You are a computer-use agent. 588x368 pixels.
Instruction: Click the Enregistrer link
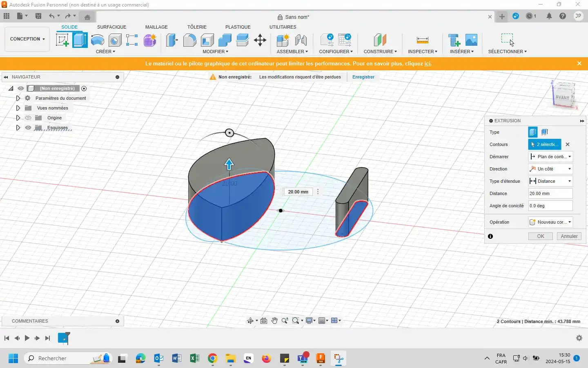(x=363, y=77)
